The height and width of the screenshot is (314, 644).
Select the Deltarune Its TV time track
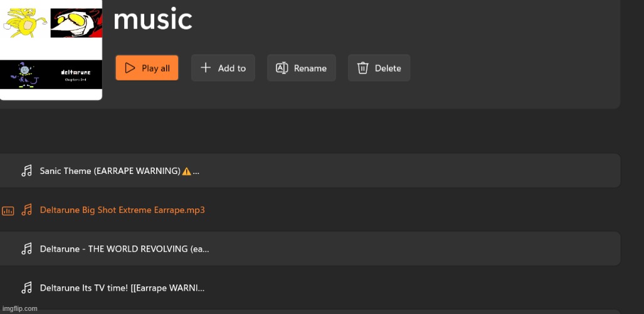coord(122,288)
